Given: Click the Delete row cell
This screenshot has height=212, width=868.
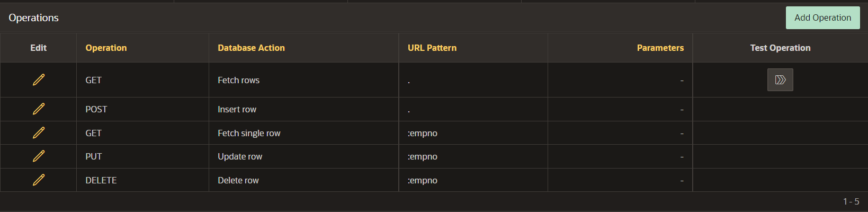Looking at the screenshot, I should tap(304, 180).
